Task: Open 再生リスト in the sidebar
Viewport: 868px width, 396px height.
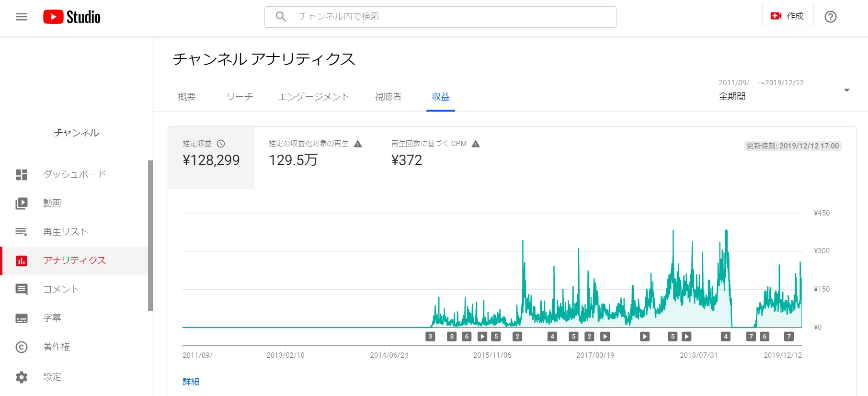Action: [x=66, y=232]
